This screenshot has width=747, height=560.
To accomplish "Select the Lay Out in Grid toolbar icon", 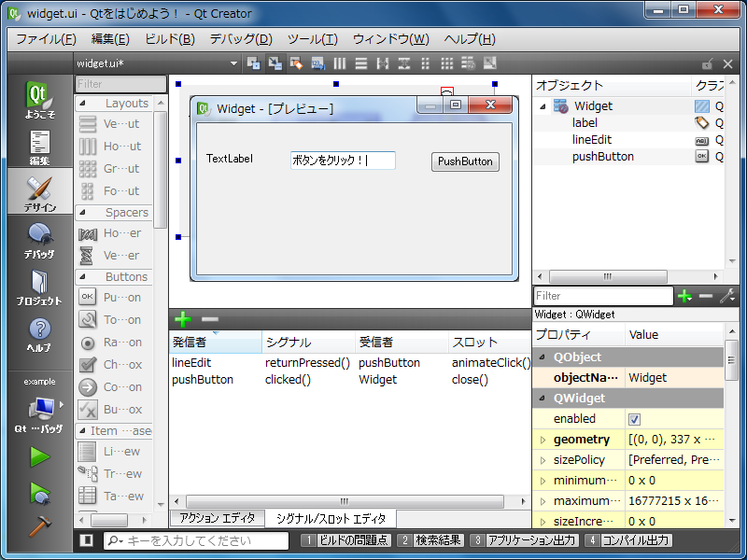I will (x=447, y=63).
